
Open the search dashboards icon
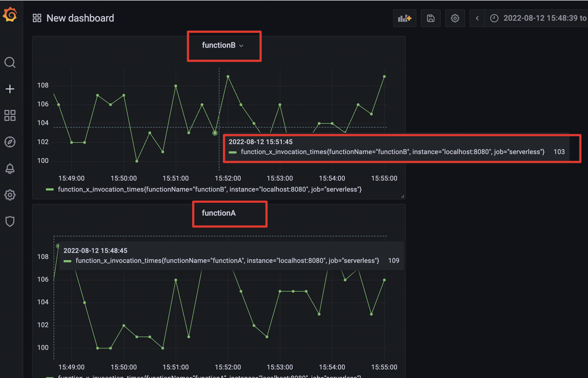(10, 62)
